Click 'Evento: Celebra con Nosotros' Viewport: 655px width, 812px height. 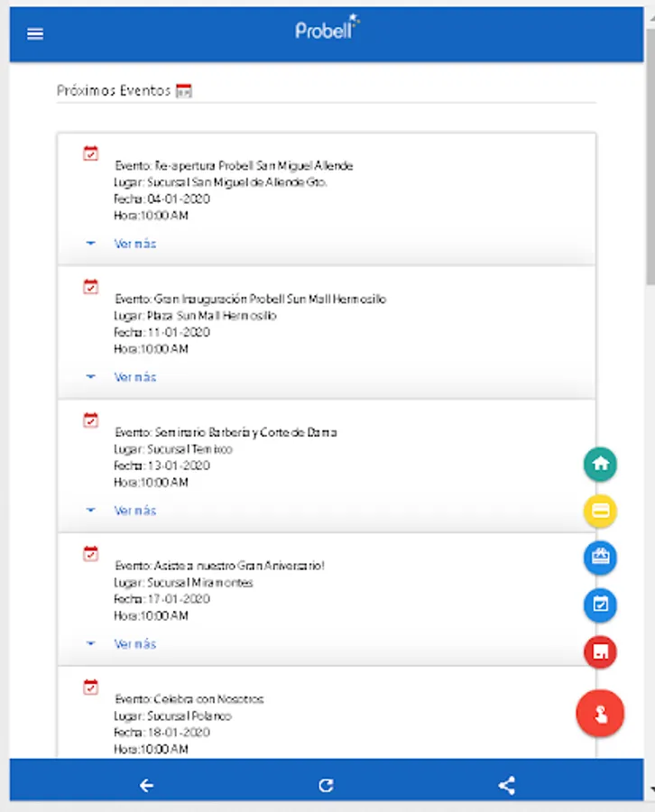point(189,699)
